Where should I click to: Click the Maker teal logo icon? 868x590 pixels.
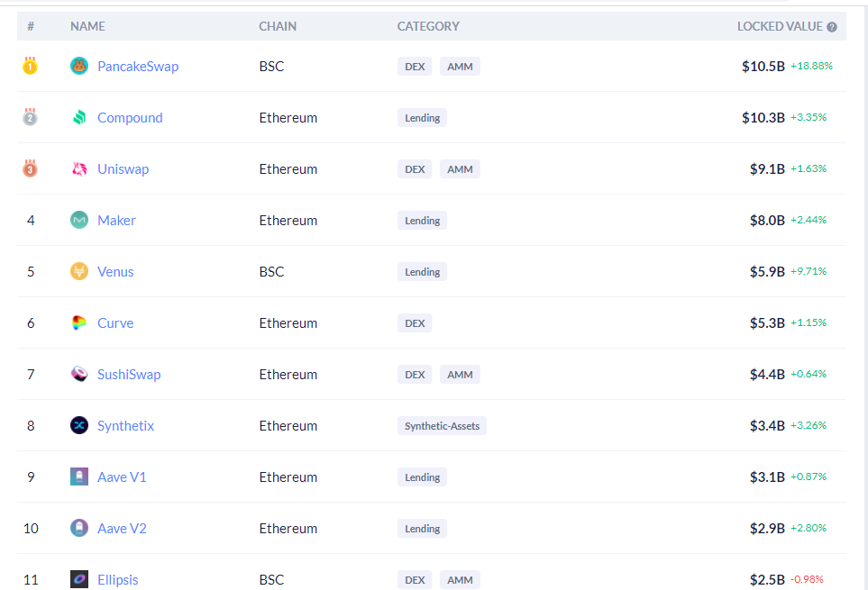click(x=79, y=220)
